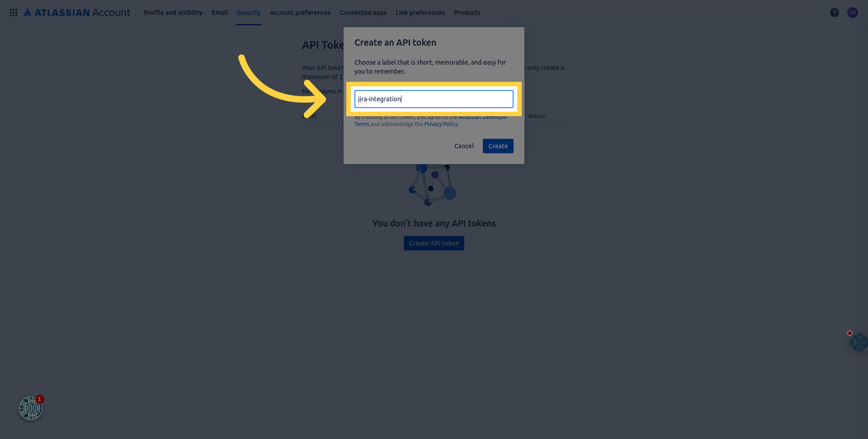Open Account preferences tab

pyautogui.click(x=300, y=13)
